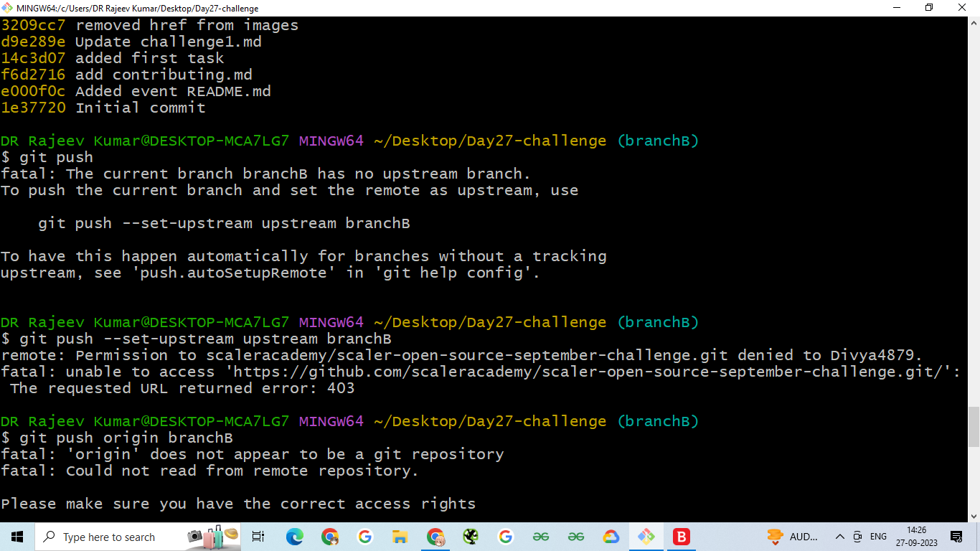This screenshot has height=551, width=980.
Task: Open the second green 'ae' pinned shortcut
Action: [x=576, y=537]
